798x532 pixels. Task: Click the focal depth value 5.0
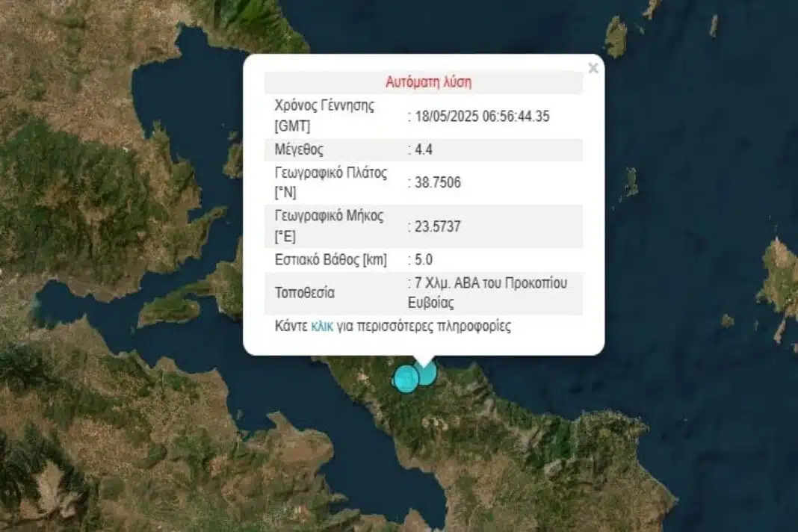[423, 260]
